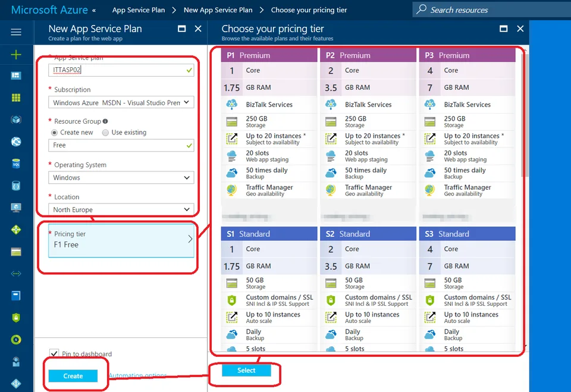571x392 pixels.
Task: Open the hamburger menu in the sidebar
Action: tap(16, 32)
